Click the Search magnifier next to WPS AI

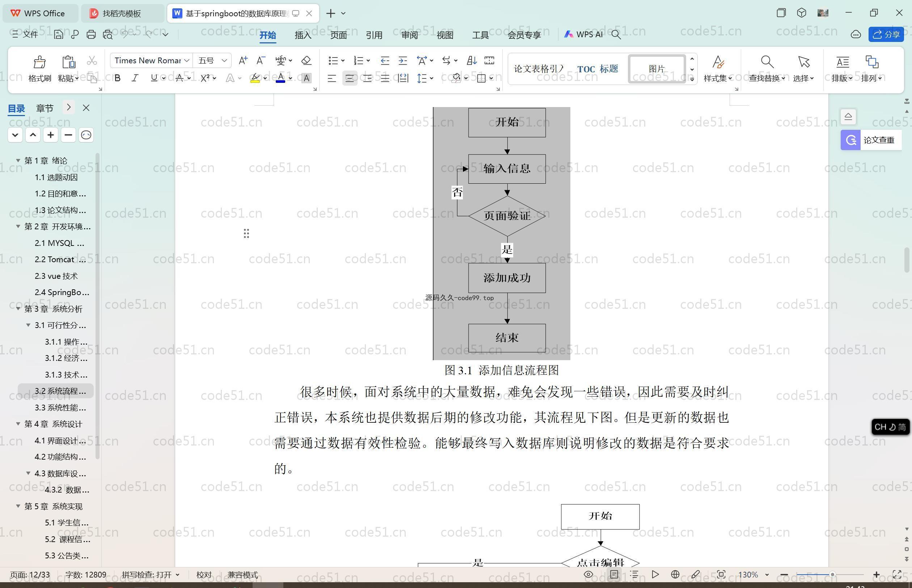616,34
